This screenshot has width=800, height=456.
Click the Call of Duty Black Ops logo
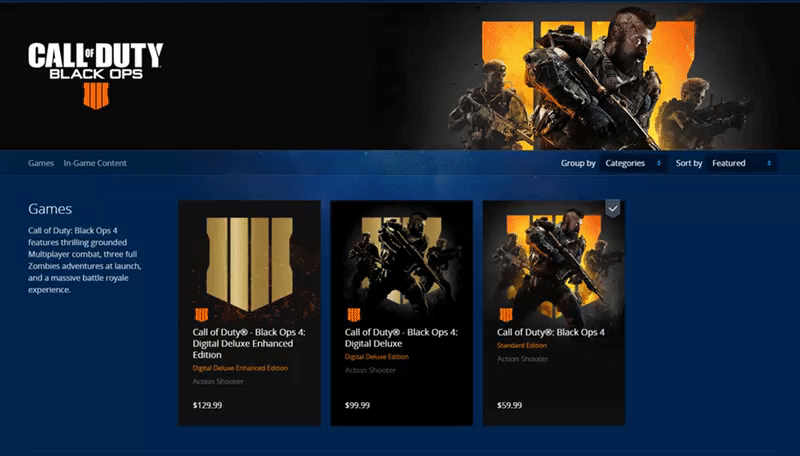coord(95,74)
